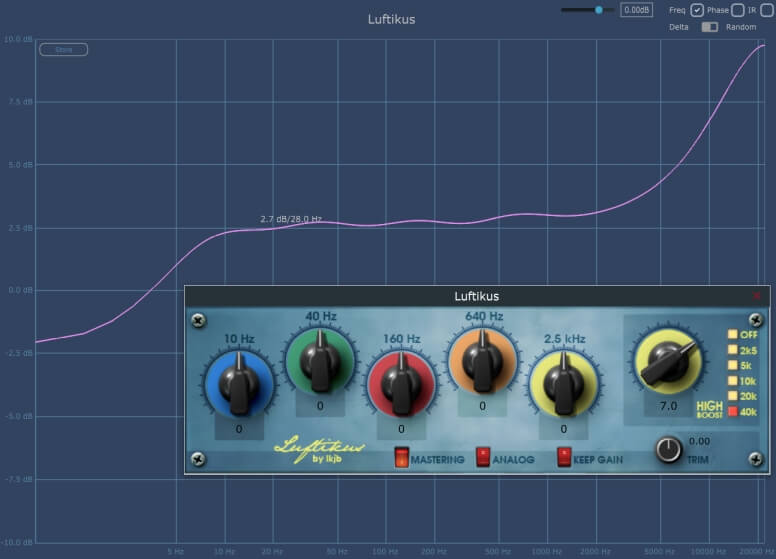Click the 10 Hz band value field
This screenshot has width=776, height=559.
[x=239, y=429]
